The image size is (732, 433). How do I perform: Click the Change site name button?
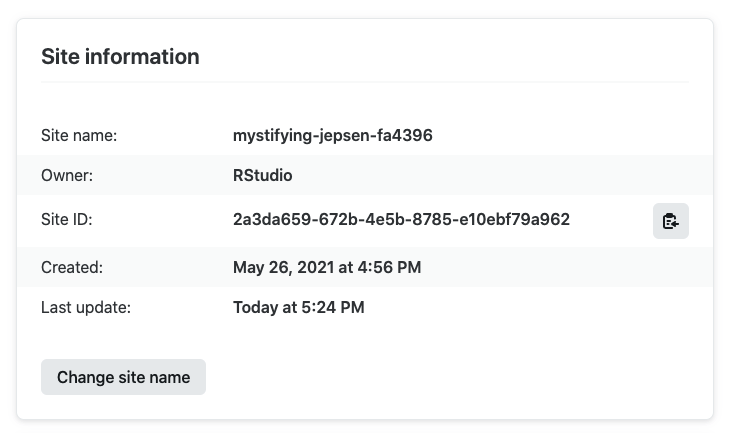tap(123, 377)
